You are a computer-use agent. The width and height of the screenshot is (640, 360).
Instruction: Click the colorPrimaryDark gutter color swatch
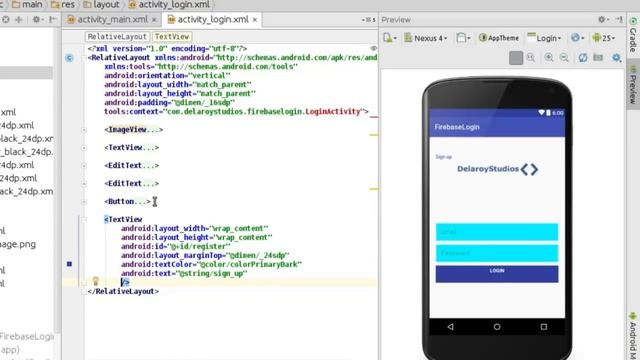(69, 264)
